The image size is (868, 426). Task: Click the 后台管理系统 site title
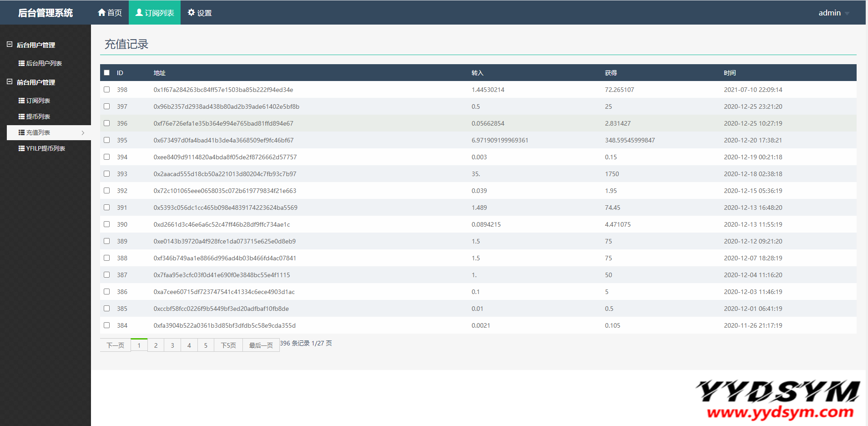pos(45,13)
